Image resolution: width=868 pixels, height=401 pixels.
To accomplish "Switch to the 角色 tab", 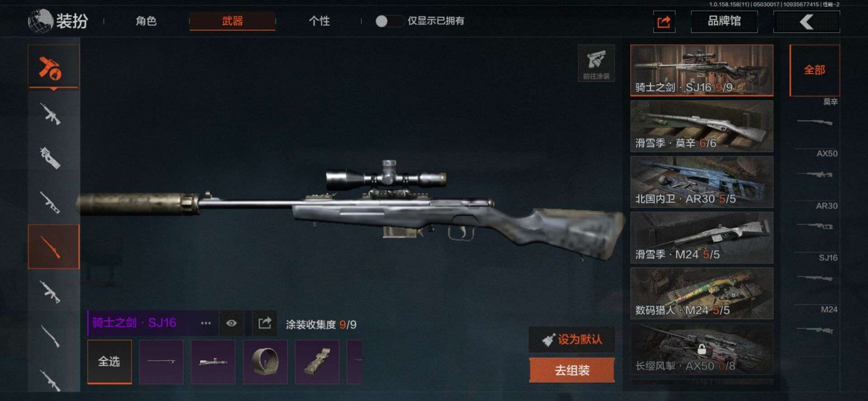I will pos(146,21).
